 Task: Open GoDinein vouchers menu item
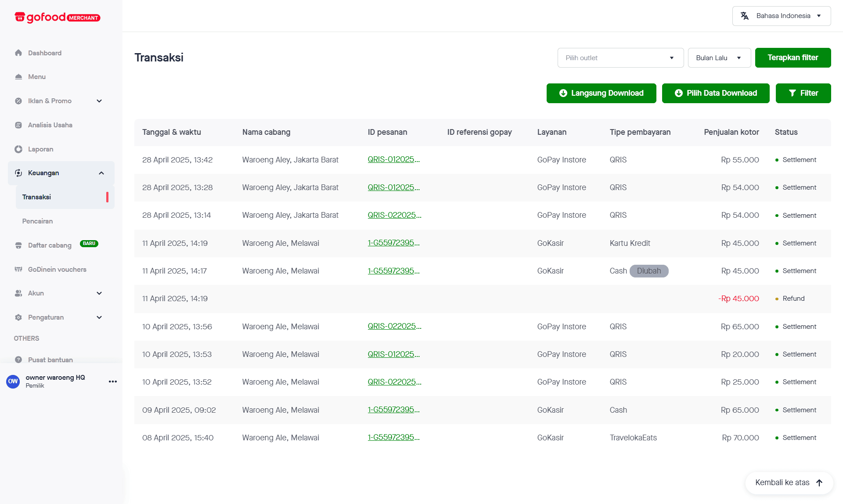tap(57, 270)
